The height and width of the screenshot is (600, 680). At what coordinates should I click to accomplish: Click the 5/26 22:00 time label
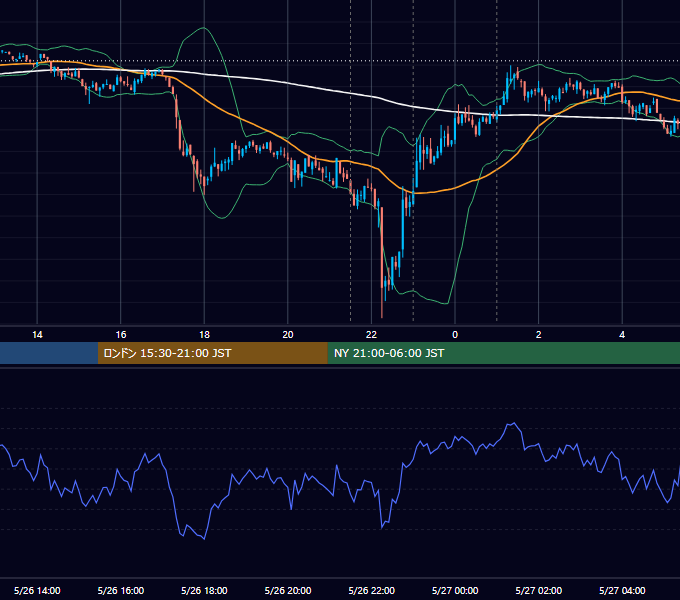(372, 590)
